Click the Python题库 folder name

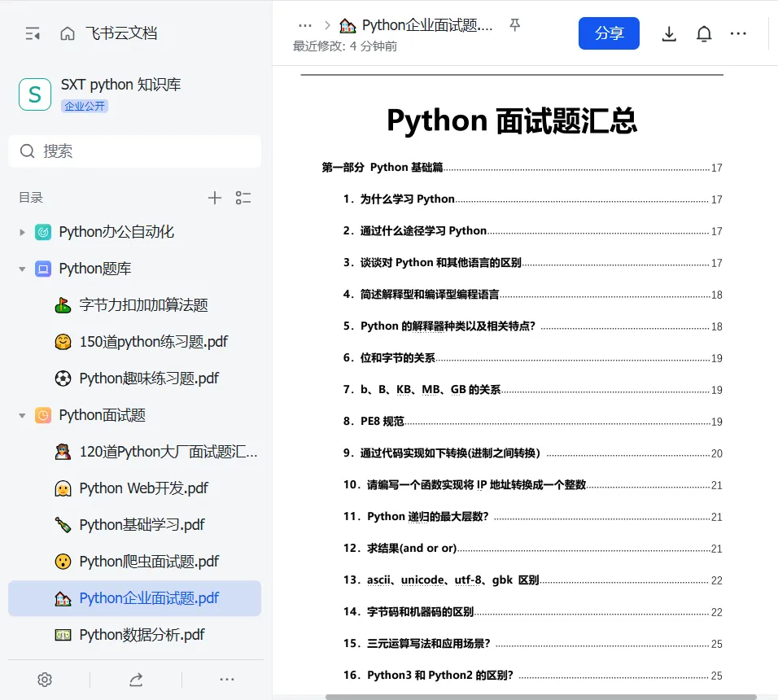(x=95, y=269)
